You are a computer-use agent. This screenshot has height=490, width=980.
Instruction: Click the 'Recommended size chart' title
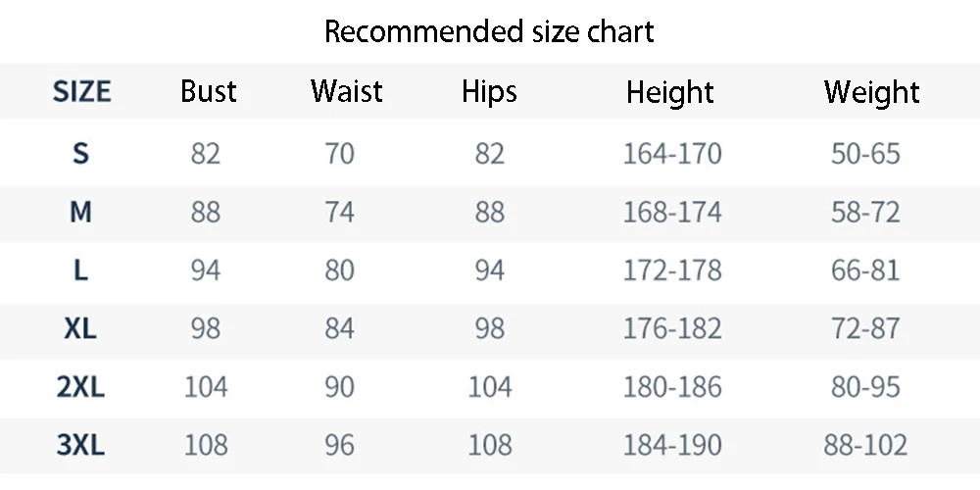(489, 31)
